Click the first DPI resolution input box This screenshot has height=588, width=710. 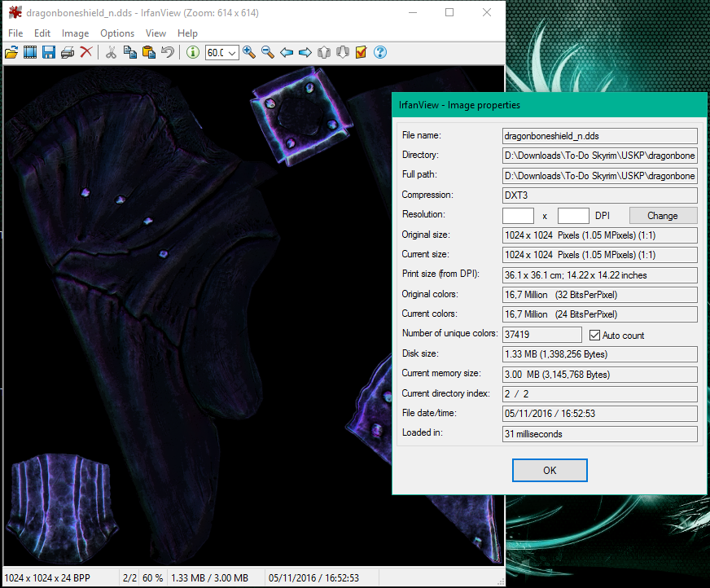(518, 216)
